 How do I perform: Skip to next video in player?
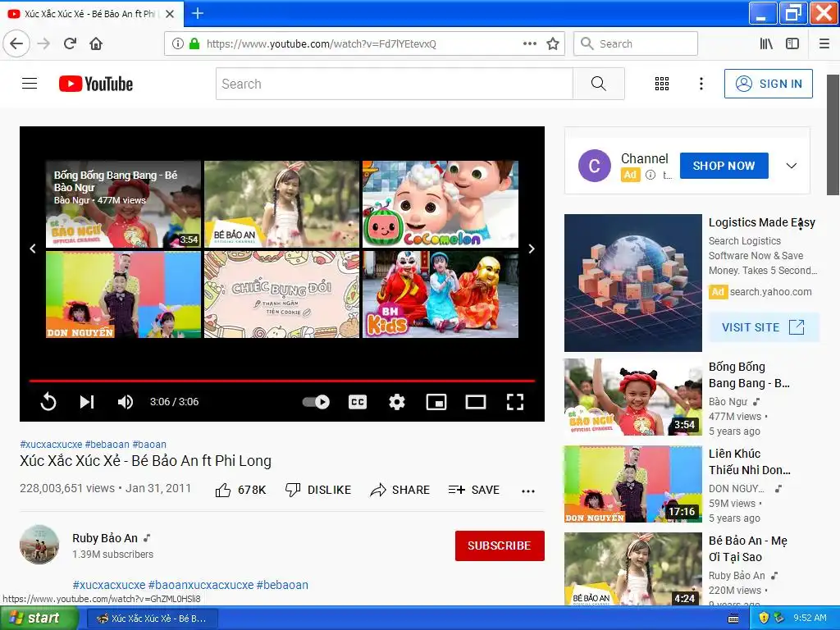coord(87,402)
